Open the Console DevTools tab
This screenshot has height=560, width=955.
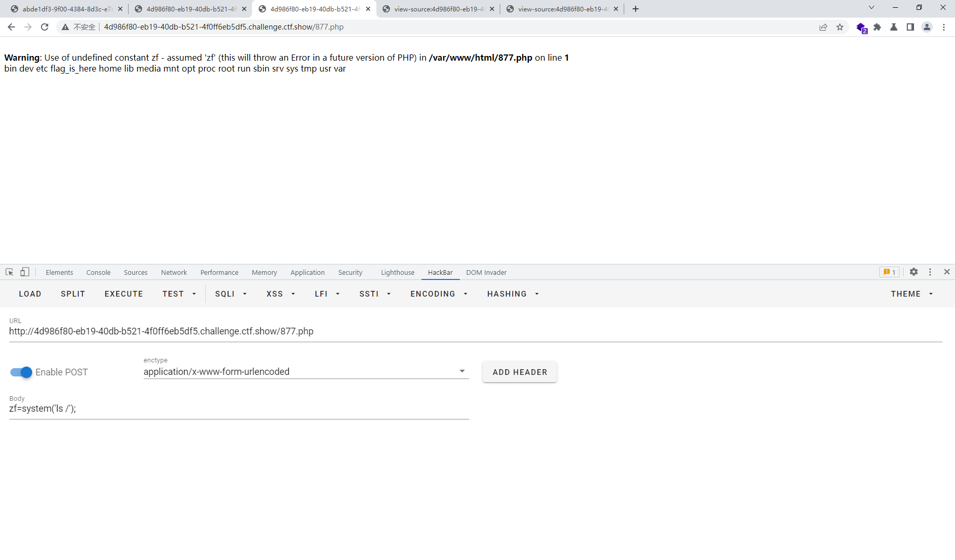[99, 273]
